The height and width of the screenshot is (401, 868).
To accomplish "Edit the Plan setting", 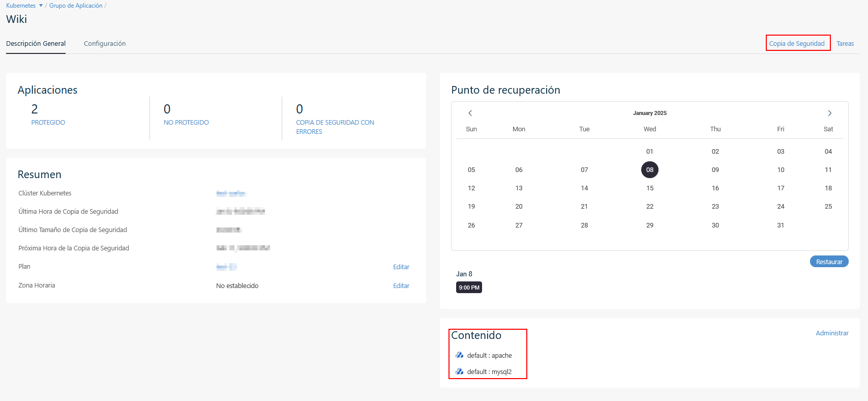I will [x=401, y=267].
